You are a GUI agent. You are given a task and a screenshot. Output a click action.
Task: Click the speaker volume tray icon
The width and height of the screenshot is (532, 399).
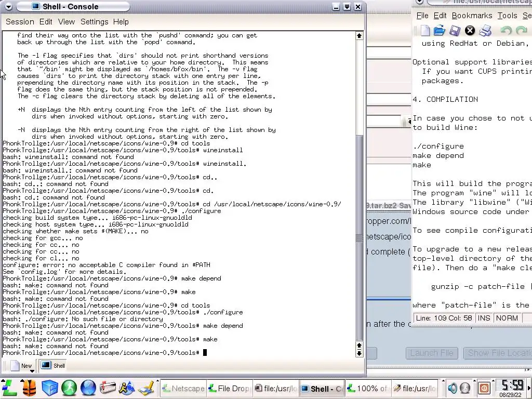click(x=453, y=388)
